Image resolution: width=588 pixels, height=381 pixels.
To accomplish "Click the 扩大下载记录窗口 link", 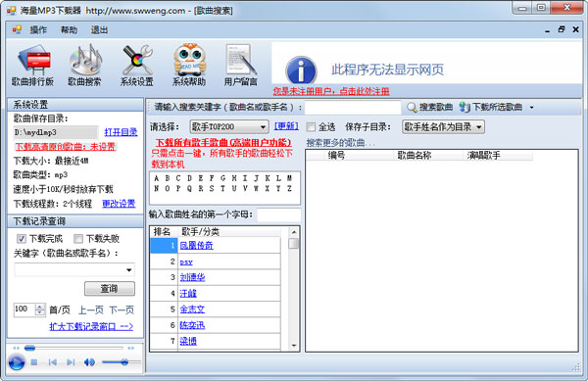I will pos(91,326).
